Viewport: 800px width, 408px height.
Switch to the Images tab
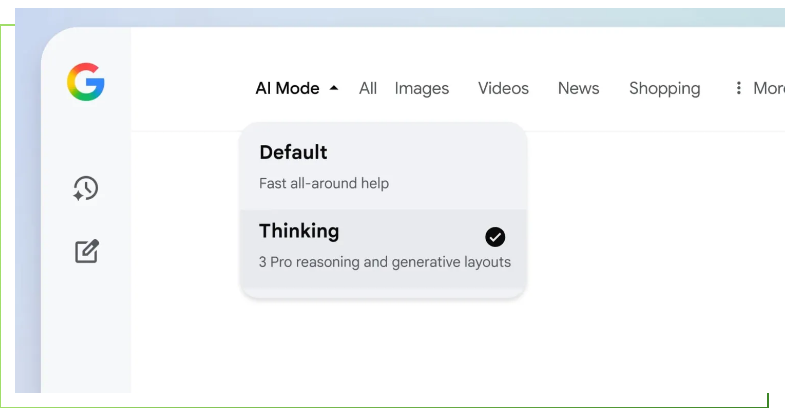(x=422, y=88)
